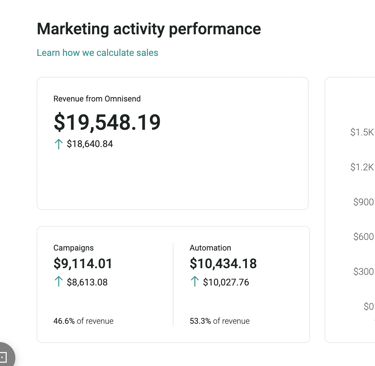Click the up arrow beside $18,640.84
This screenshot has width=375, height=366.
pyautogui.click(x=58, y=144)
